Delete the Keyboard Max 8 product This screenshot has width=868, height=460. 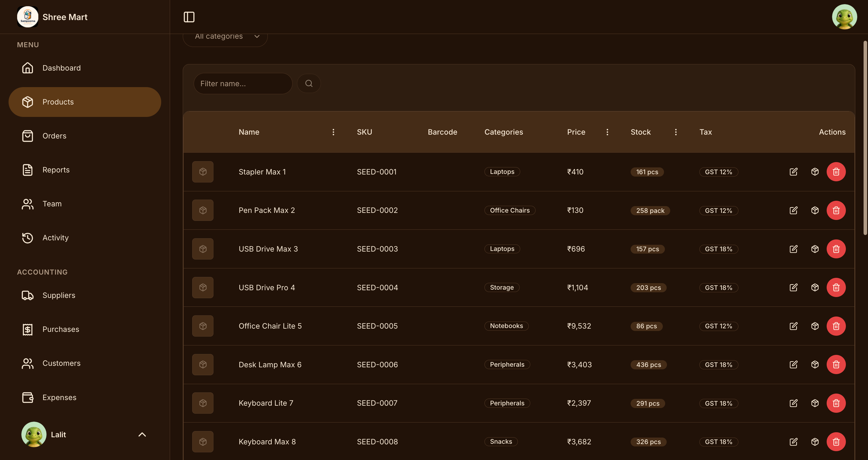(x=836, y=441)
